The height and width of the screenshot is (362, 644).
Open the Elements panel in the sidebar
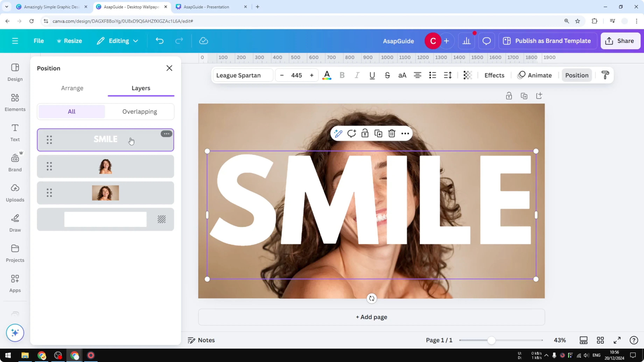tap(15, 102)
